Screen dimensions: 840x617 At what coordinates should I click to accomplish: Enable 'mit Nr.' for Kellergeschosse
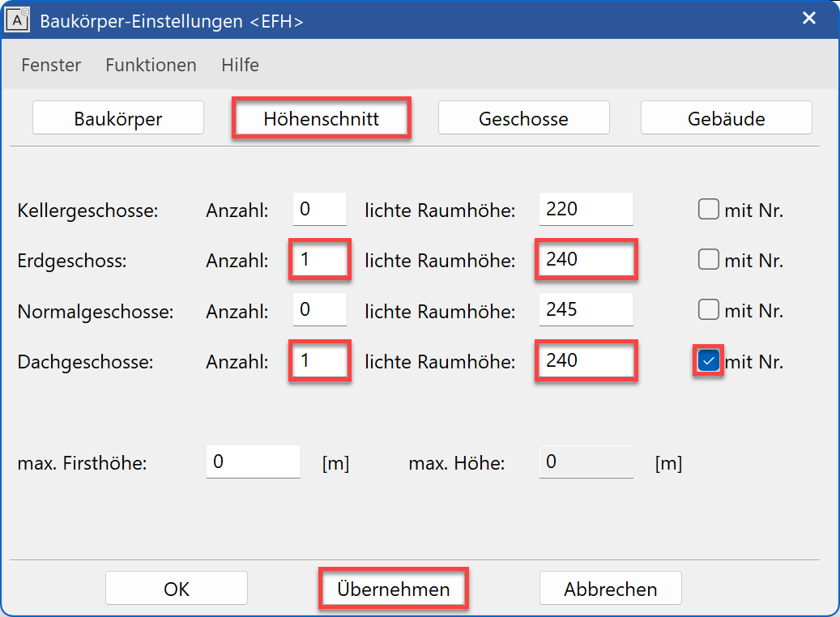(x=708, y=210)
